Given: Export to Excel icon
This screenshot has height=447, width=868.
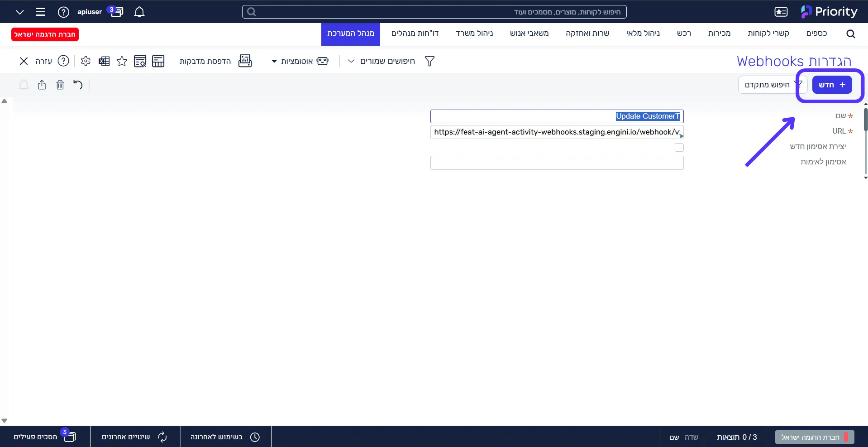Looking at the screenshot, I should coord(104,61).
